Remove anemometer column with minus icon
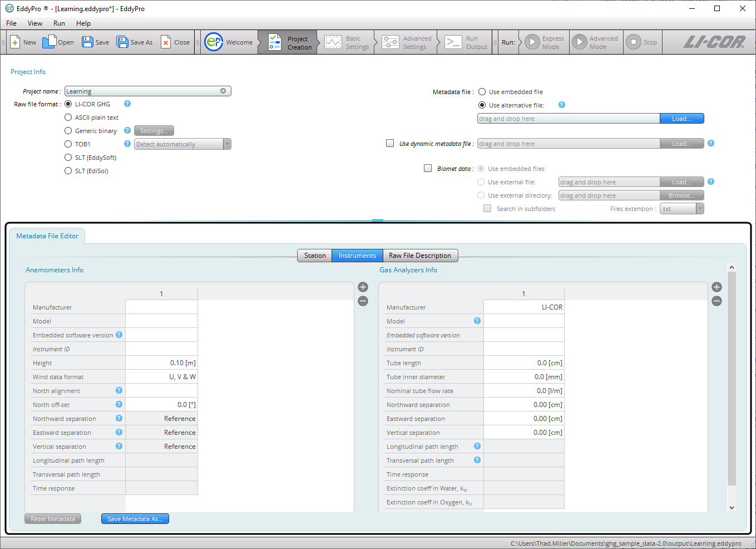The image size is (756, 549). [x=363, y=301]
